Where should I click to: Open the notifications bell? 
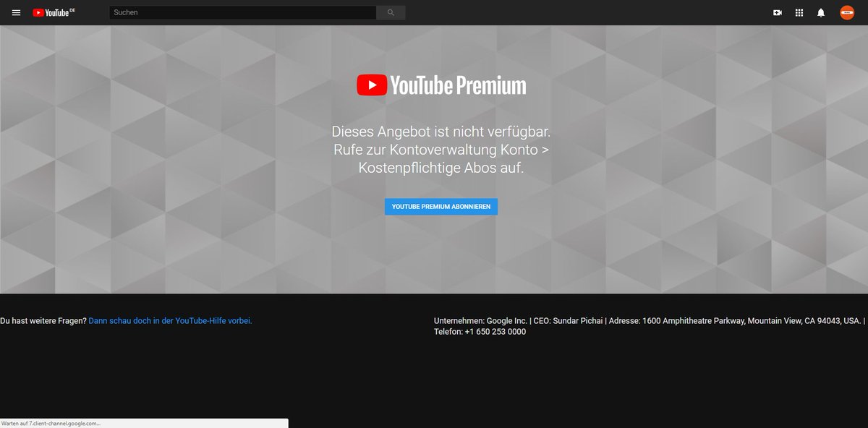click(821, 12)
